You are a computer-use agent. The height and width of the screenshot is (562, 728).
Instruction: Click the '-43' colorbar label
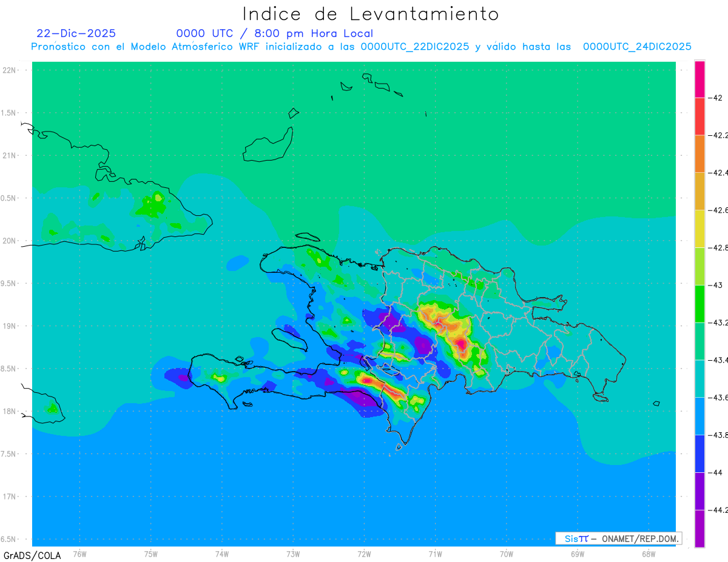pyautogui.click(x=715, y=285)
